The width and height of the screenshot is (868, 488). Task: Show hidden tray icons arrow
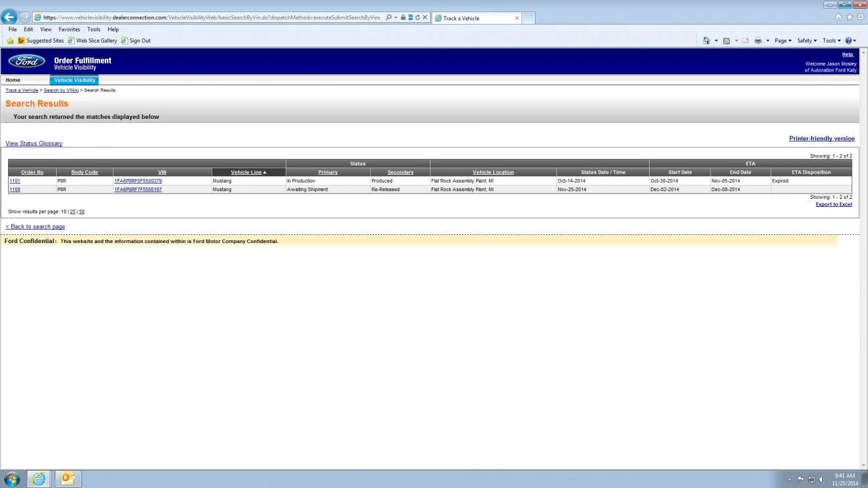point(789,479)
